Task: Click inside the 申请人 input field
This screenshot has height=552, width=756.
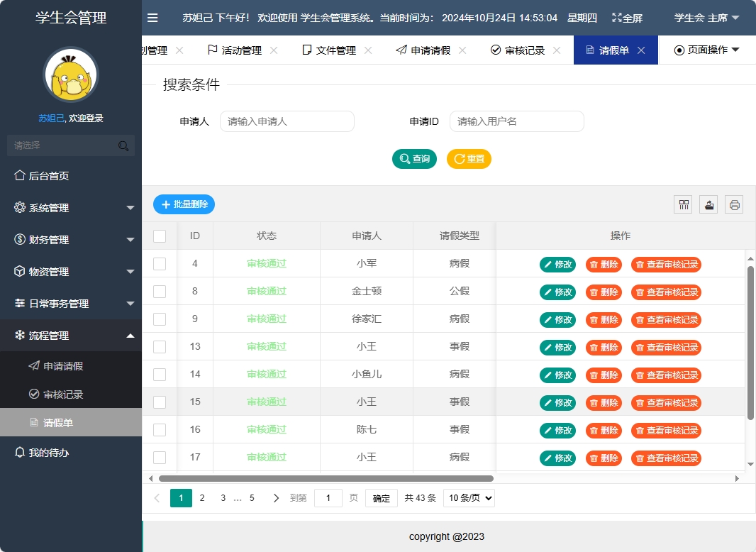Action: pos(287,121)
